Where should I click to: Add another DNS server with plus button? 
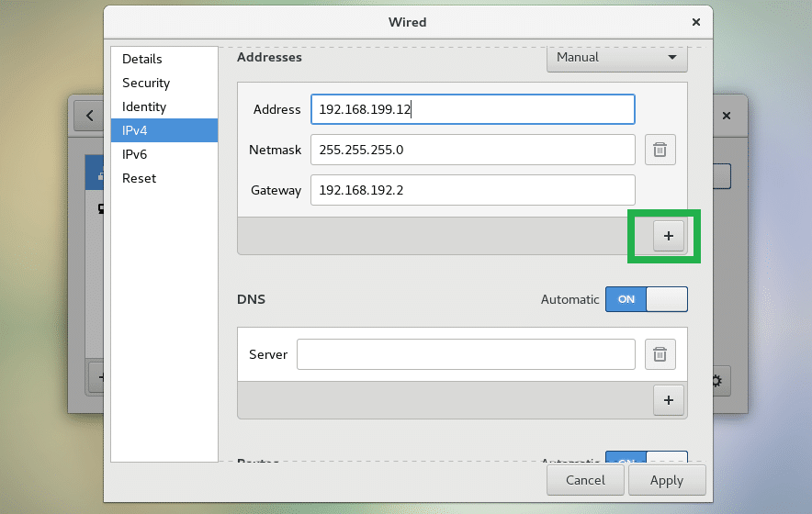(x=668, y=399)
